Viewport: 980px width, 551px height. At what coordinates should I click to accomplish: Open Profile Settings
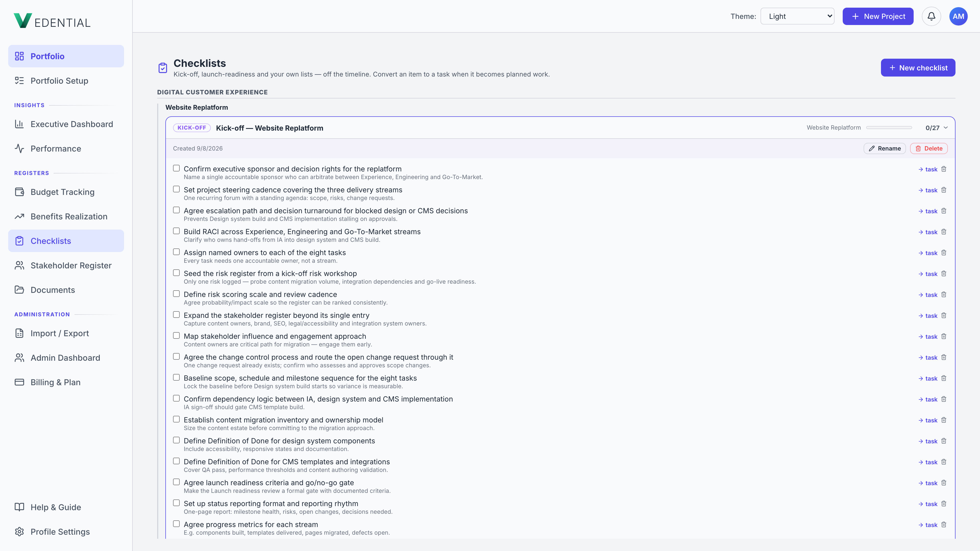click(x=66, y=532)
